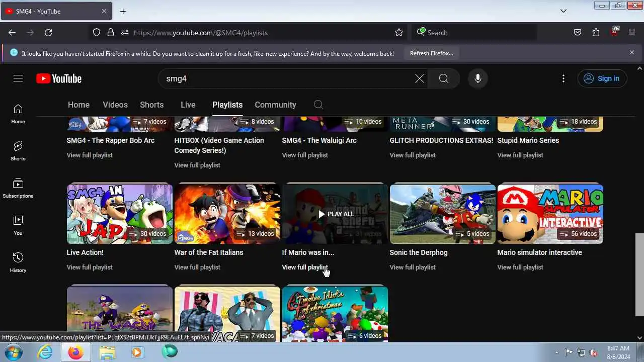Select the channel Playlists tab
Viewport: 644px width, 362px height.
click(x=227, y=105)
